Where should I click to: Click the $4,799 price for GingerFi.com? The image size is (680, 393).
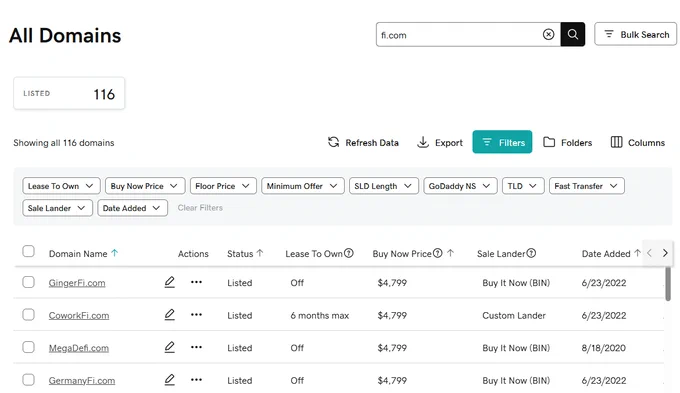click(x=392, y=283)
